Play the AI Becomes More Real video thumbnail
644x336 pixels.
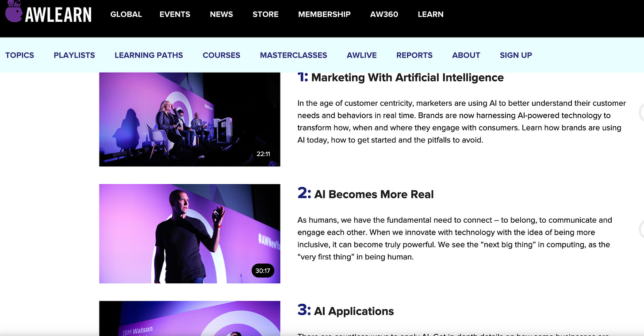pyautogui.click(x=189, y=234)
